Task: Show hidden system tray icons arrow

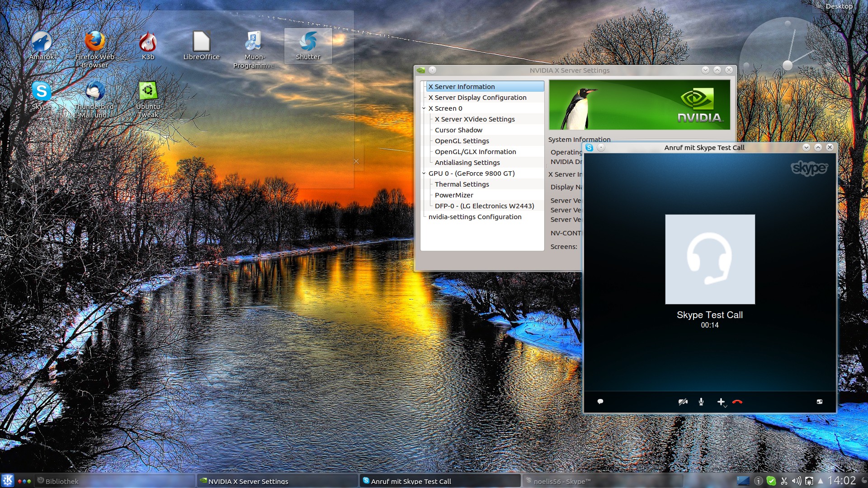Action: (x=820, y=481)
